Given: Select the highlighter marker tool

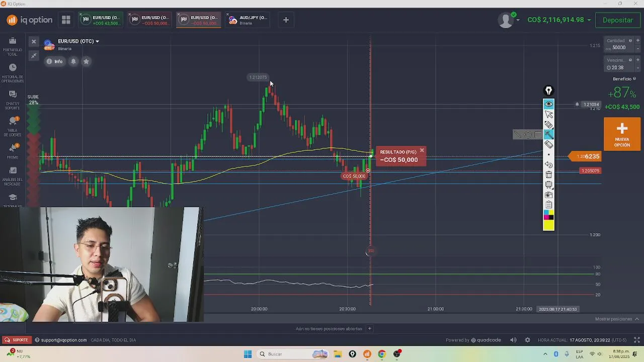Looking at the screenshot, I should click(548, 125).
